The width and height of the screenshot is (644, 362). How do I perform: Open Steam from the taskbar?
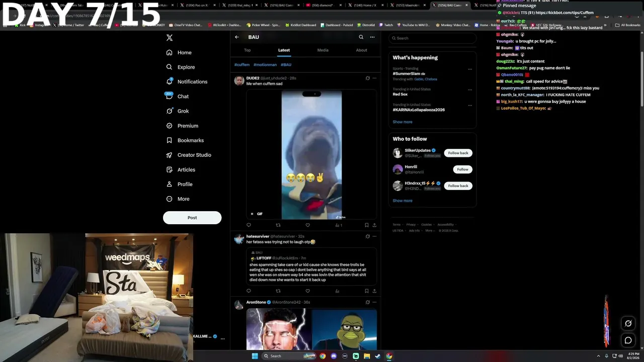[378, 356]
